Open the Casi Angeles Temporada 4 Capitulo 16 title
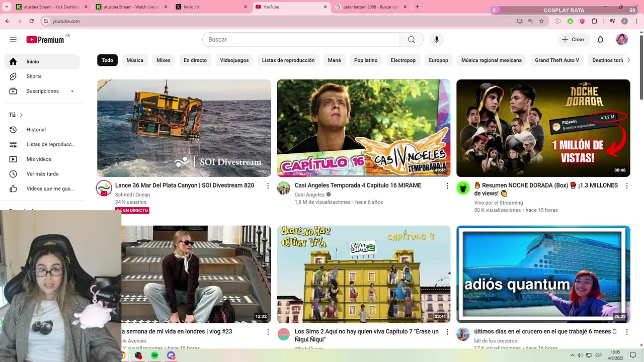644x362 pixels. (358, 186)
